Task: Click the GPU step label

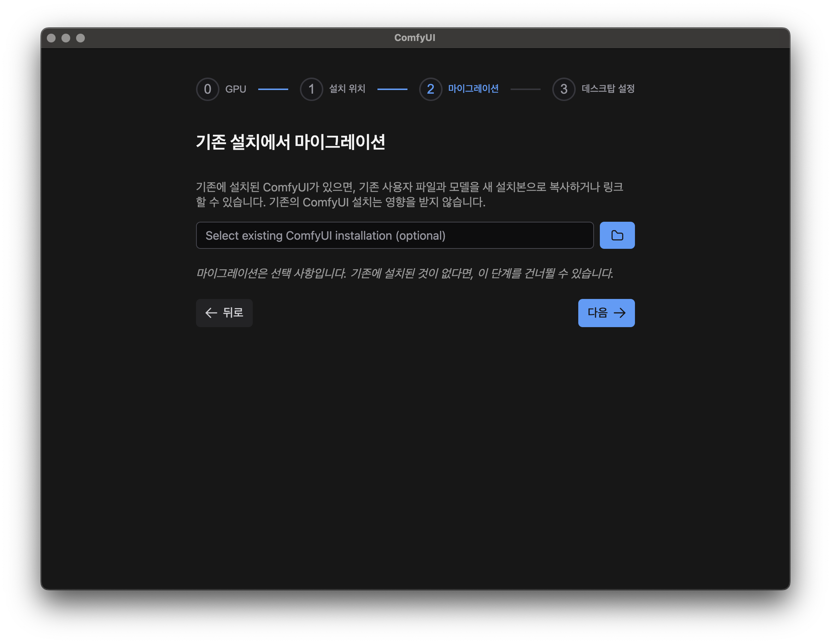Action: [x=236, y=89]
